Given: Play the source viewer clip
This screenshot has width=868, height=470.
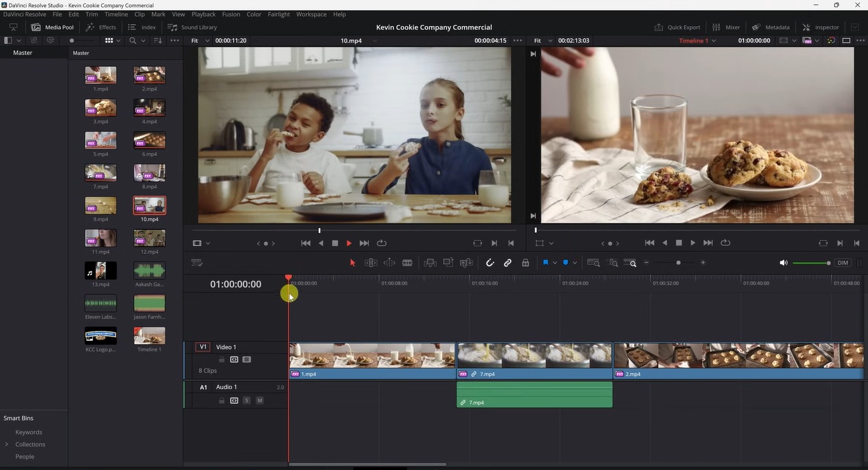Looking at the screenshot, I should [x=348, y=243].
